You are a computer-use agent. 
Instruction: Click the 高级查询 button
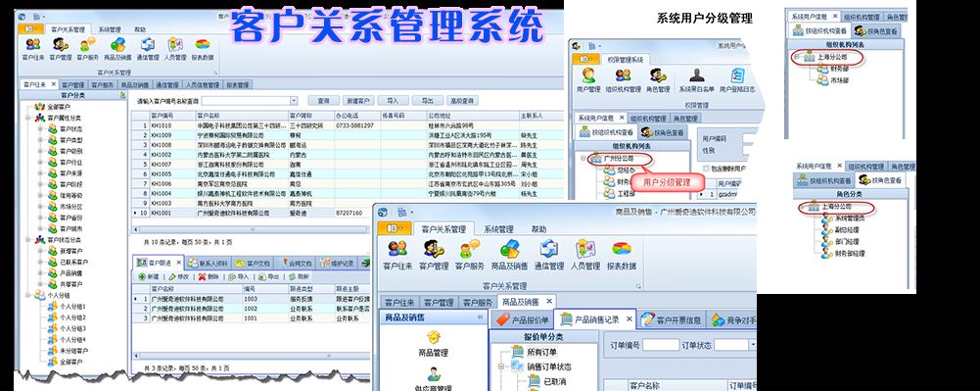pos(462,101)
